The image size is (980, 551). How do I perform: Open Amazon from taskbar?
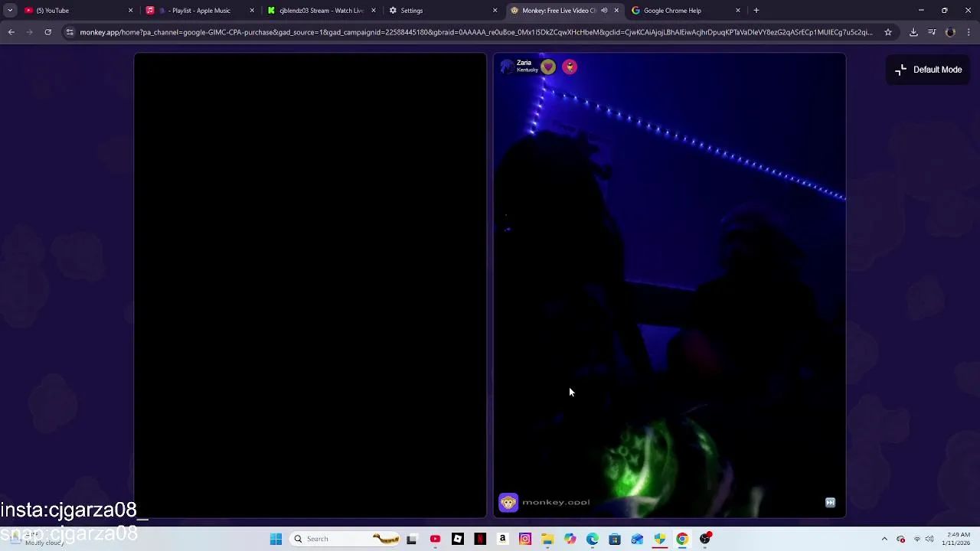tap(502, 539)
